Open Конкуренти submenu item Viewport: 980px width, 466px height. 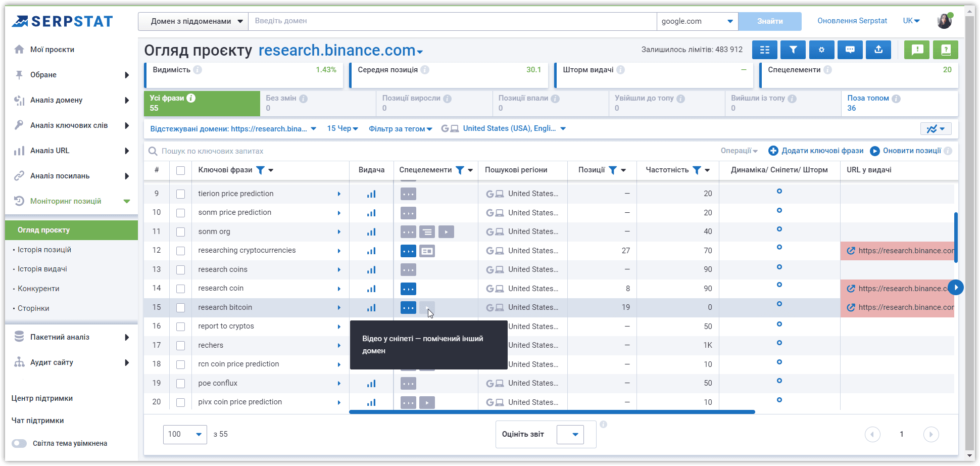38,289
